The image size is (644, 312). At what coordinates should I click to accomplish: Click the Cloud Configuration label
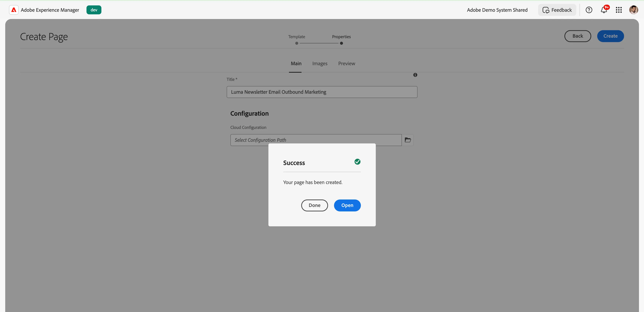point(248,127)
